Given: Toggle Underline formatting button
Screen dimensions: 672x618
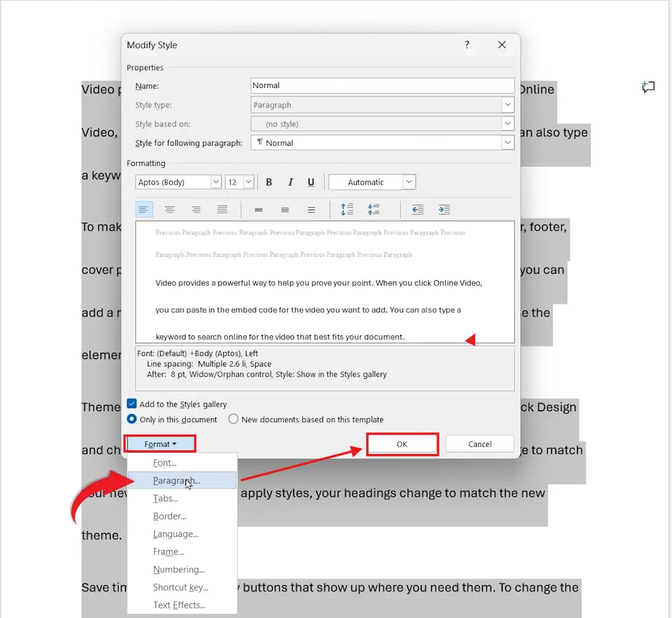Looking at the screenshot, I should tap(311, 182).
